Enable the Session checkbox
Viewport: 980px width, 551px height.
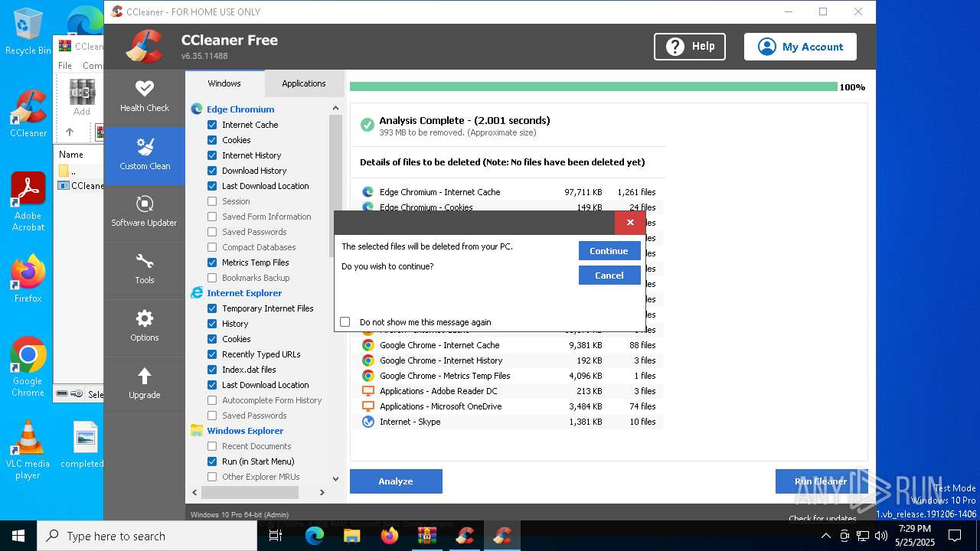[212, 201]
